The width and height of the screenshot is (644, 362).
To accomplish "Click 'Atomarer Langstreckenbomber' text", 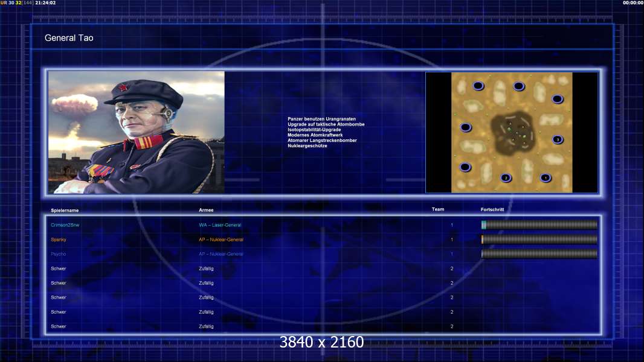I will [322, 140].
